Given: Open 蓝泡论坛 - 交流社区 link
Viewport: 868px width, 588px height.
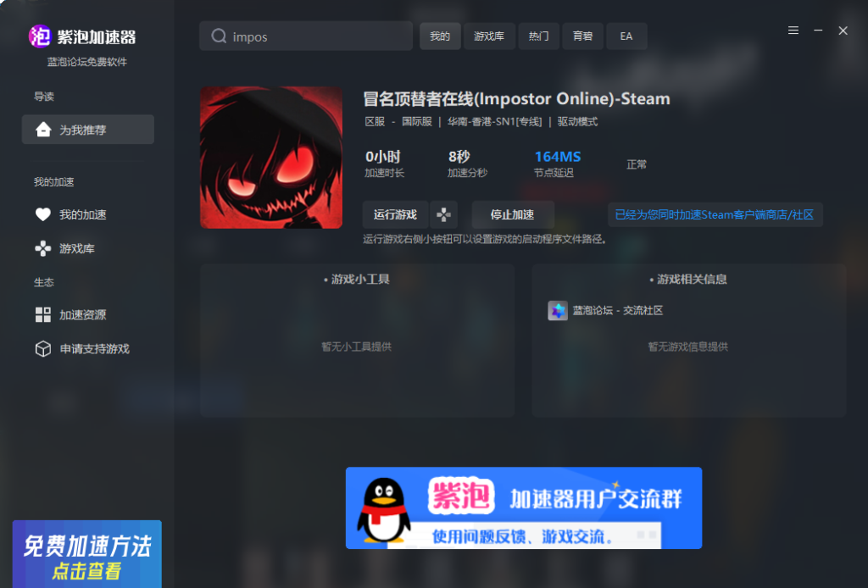Looking at the screenshot, I should click(x=618, y=310).
